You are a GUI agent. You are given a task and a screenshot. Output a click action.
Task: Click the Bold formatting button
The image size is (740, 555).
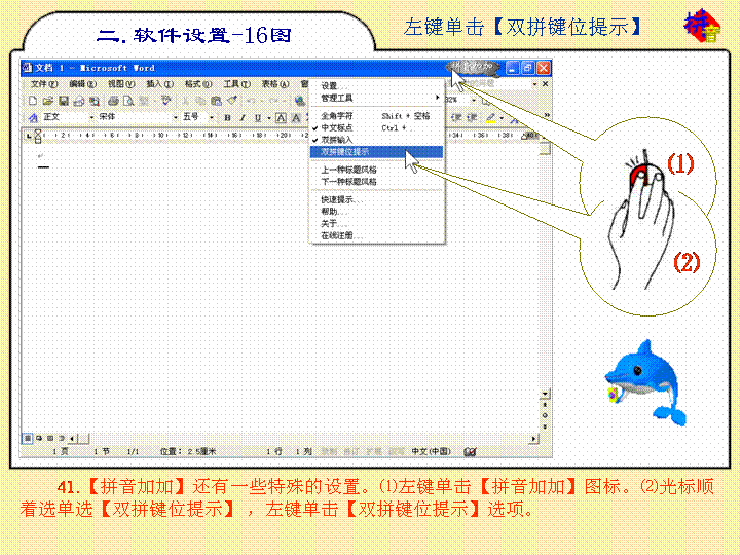pos(228,117)
